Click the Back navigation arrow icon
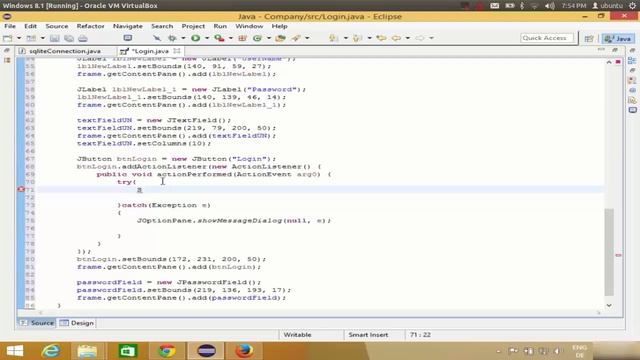The width and height of the screenshot is (640, 360). coord(396,38)
